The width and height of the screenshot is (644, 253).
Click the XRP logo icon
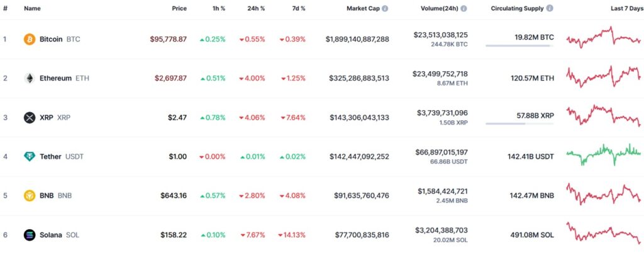[29, 117]
